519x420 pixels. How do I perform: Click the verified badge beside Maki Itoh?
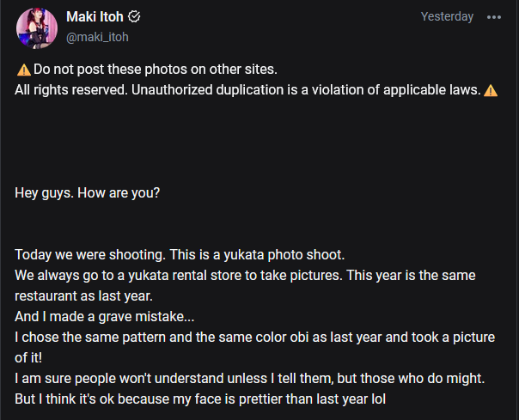(x=134, y=17)
